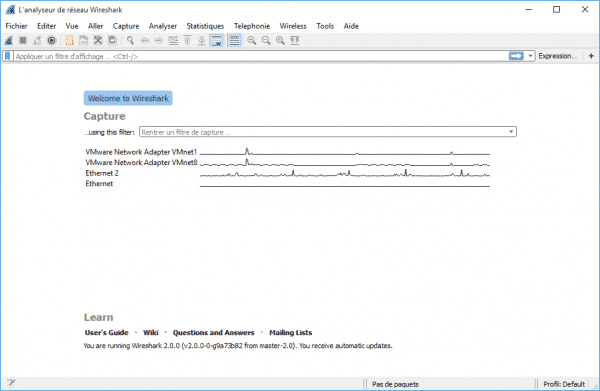Click the stop capture square icon

coord(23,40)
